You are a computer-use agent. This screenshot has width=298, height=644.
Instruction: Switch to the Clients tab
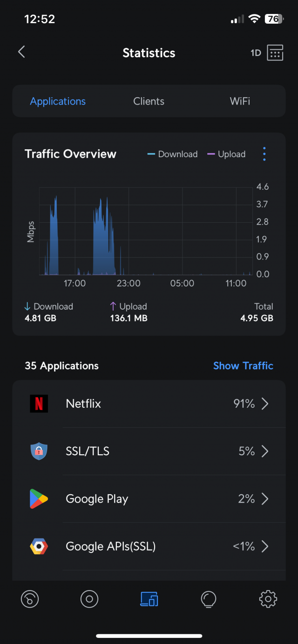click(149, 101)
